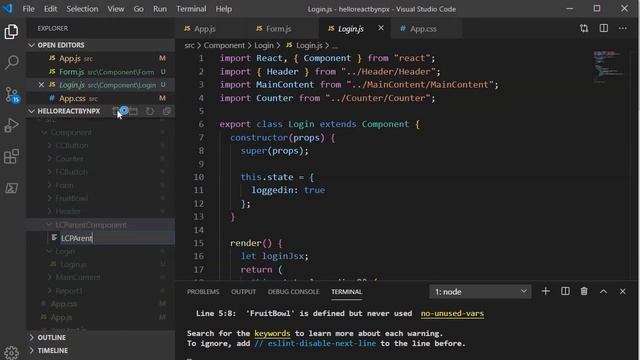
Task: Click the Login folder breadcrumb
Action: (264, 45)
